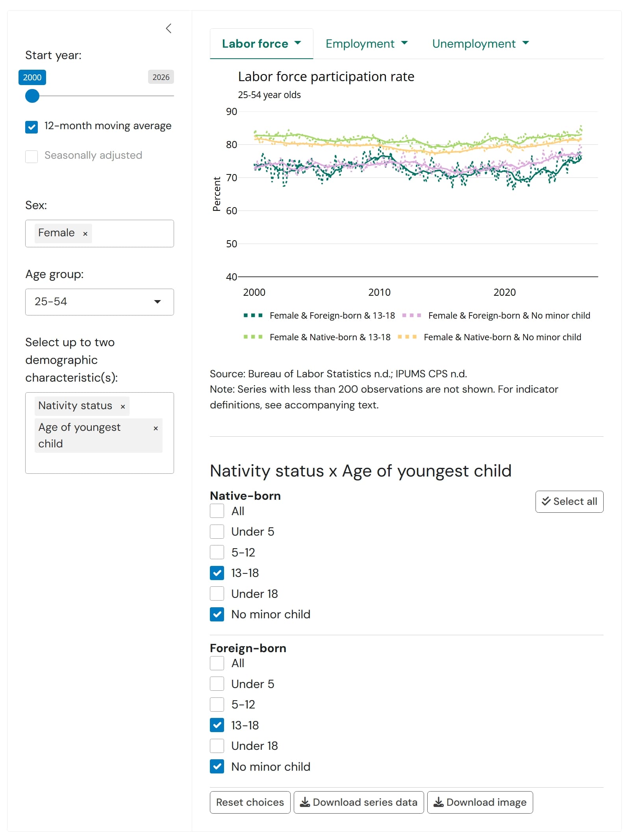Collapse the sidebar with the chevron arrow
Image resolution: width=632 pixels, height=840 pixels.
[169, 28]
